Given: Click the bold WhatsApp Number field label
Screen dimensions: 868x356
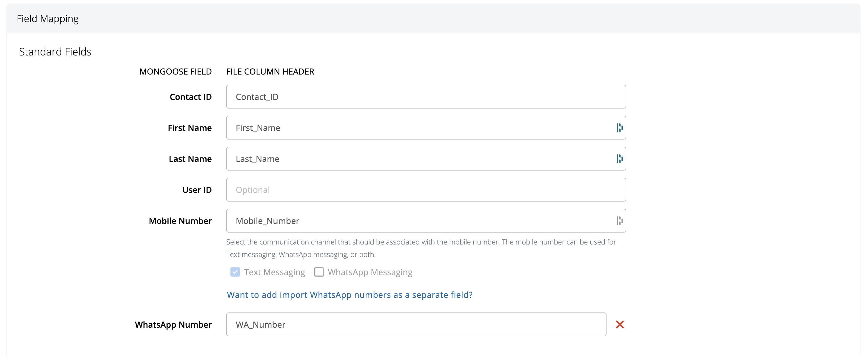Looking at the screenshot, I should coord(173,325).
